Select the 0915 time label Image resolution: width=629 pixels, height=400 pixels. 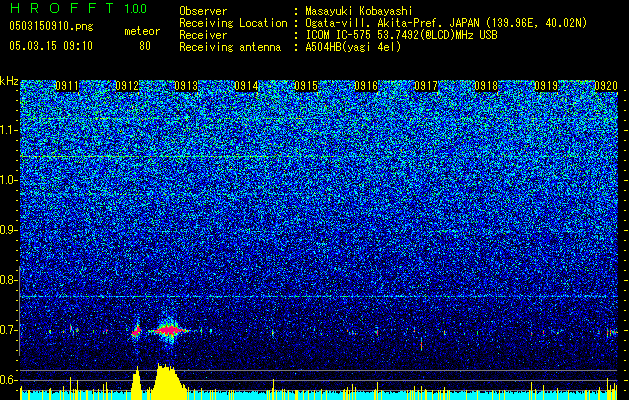point(306,86)
